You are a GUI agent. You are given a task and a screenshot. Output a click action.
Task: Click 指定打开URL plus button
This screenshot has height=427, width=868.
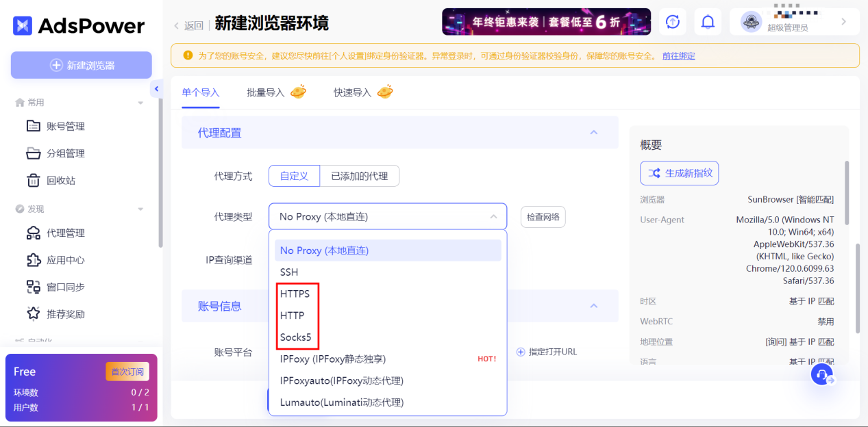(x=521, y=352)
